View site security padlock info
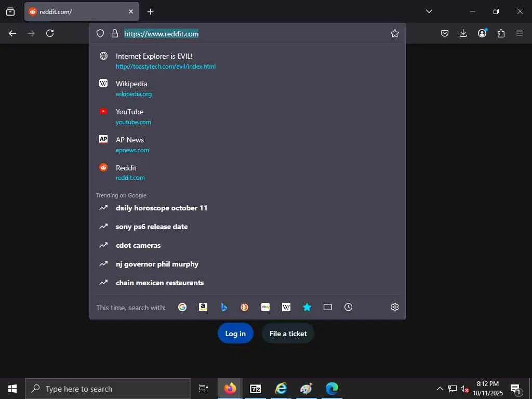The width and height of the screenshot is (532, 399). pyautogui.click(x=115, y=33)
